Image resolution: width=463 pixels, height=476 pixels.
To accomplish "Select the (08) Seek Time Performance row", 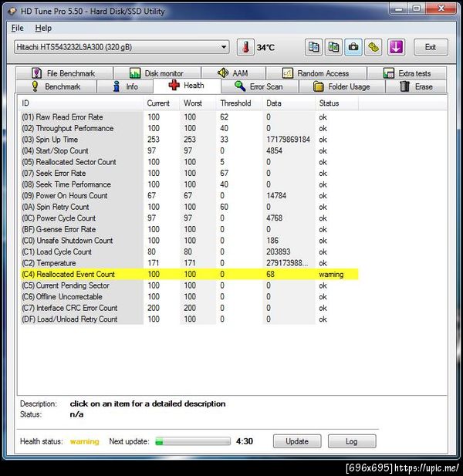I will pos(190,184).
